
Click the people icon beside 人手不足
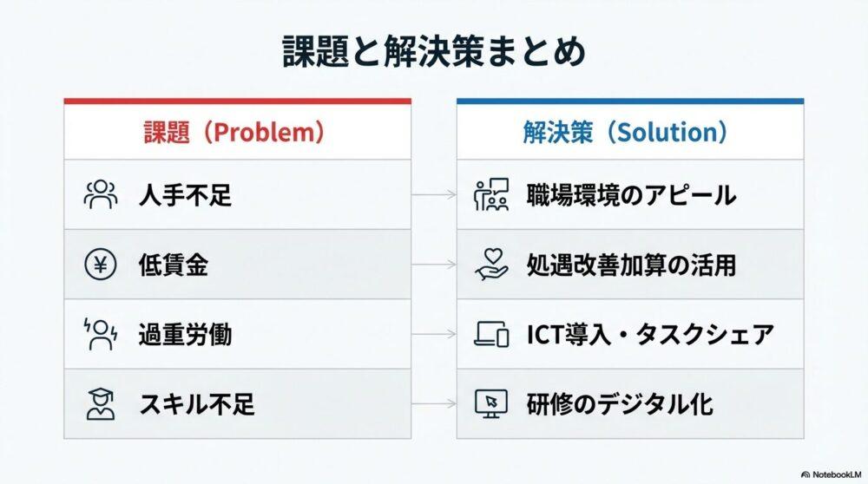pos(100,194)
